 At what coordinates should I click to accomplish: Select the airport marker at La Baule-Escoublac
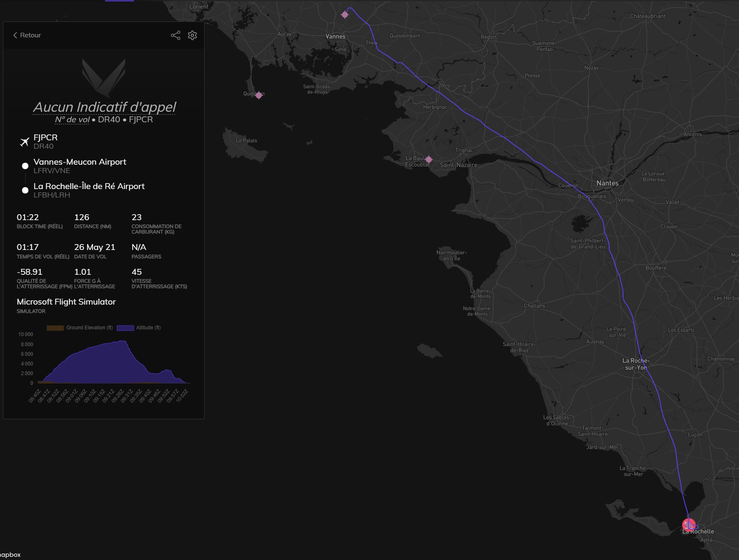[x=429, y=160]
